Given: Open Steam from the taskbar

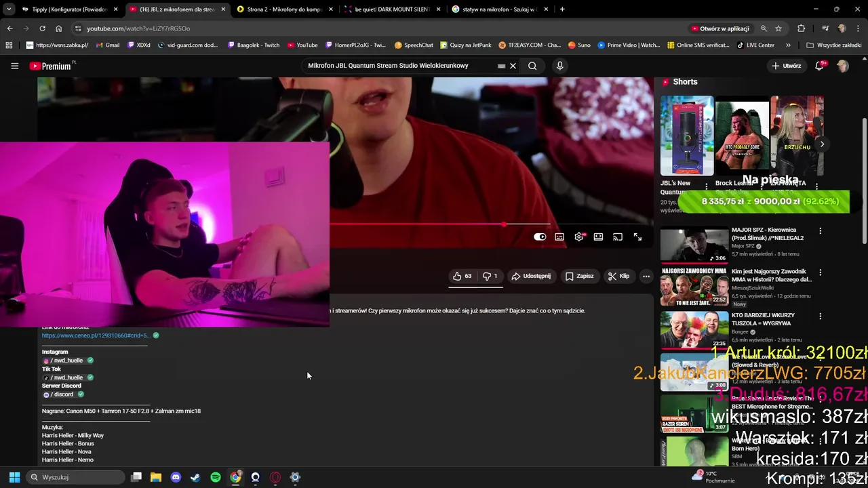Looking at the screenshot, I should 195,477.
